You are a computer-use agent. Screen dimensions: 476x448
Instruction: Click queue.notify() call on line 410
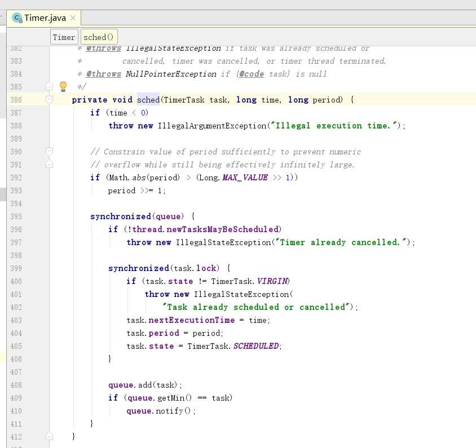tap(161, 411)
